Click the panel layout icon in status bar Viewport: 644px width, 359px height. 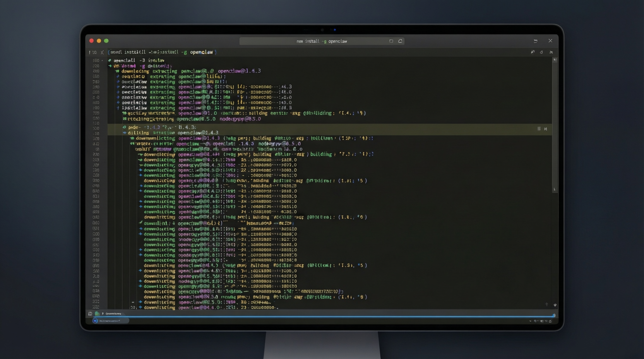pos(90,314)
